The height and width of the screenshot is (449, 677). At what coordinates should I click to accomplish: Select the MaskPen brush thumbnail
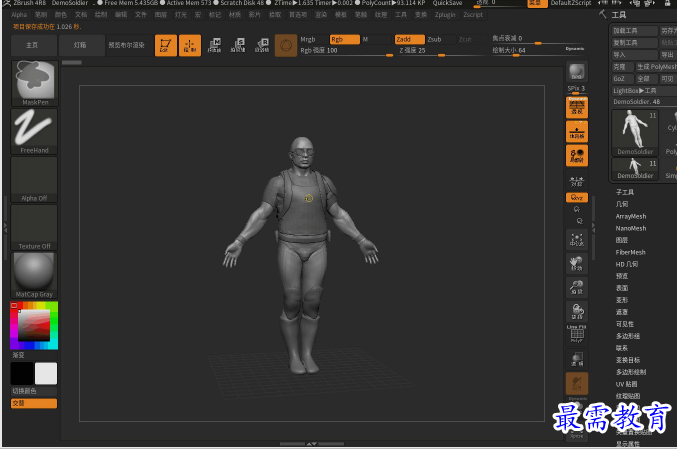(x=35, y=83)
